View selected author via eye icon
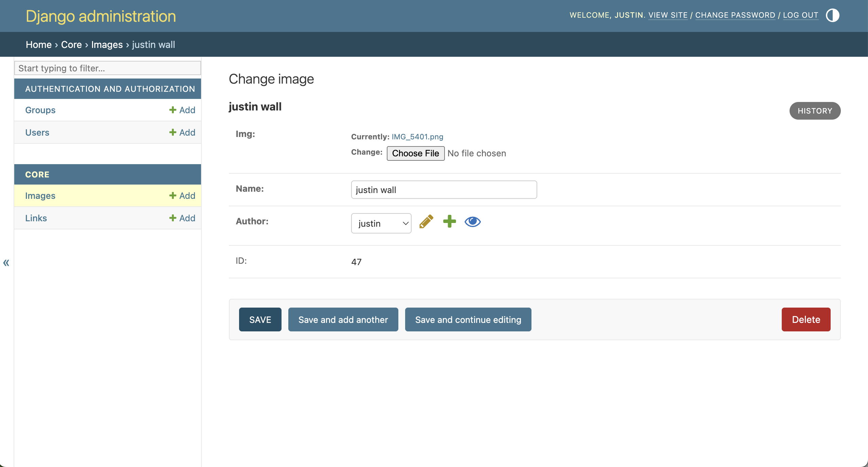This screenshot has width=868, height=467. tap(472, 222)
